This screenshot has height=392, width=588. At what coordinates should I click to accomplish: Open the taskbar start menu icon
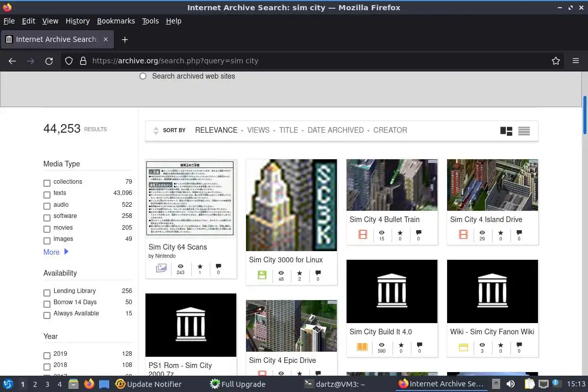8,384
